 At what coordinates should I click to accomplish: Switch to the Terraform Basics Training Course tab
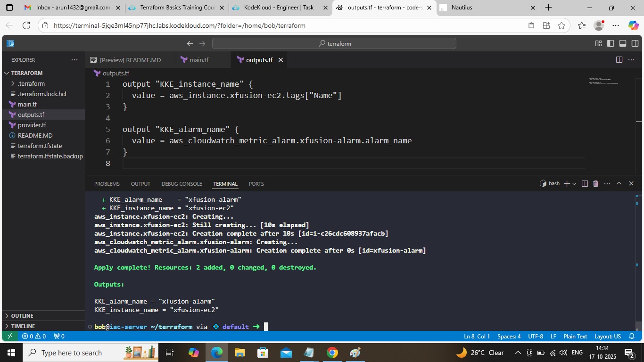tap(176, 8)
